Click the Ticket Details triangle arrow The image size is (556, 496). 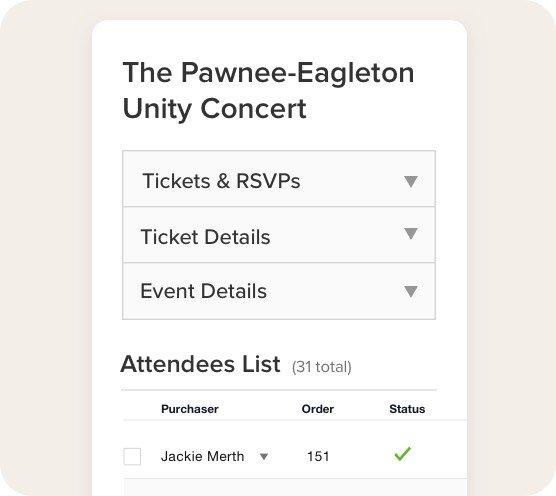tap(411, 234)
